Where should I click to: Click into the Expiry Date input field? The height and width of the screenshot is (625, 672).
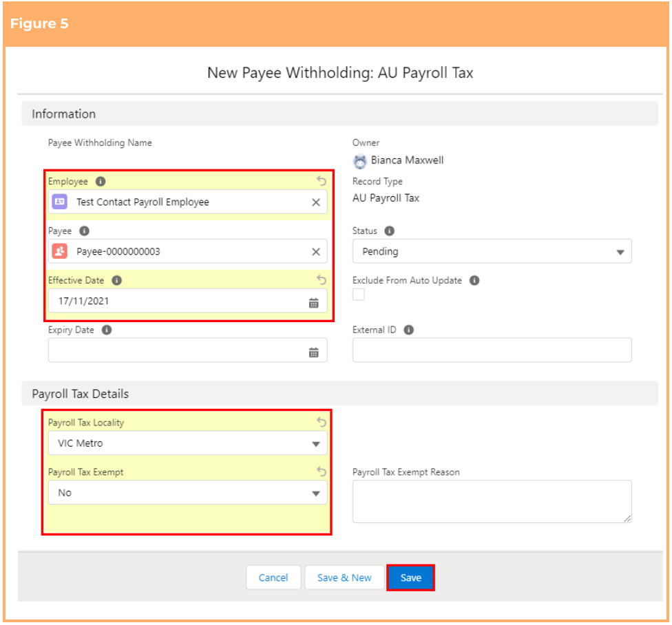188,350
